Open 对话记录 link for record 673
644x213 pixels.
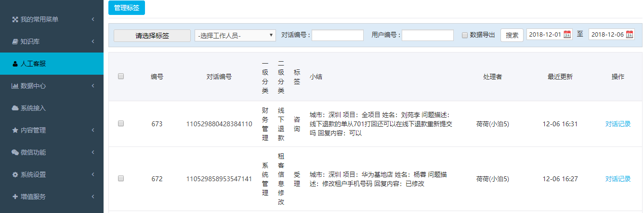(x=618, y=124)
